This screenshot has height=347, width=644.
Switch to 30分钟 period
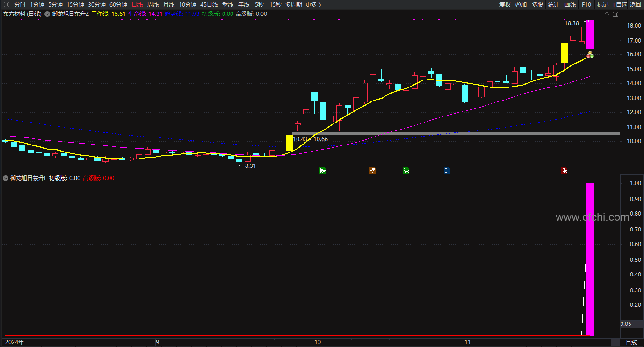(97, 4)
